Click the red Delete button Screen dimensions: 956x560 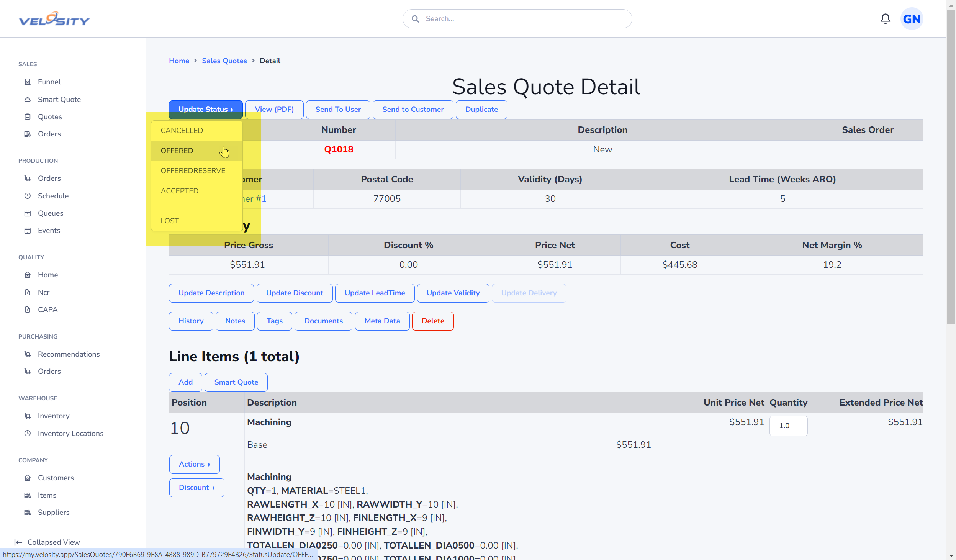tap(433, 321)
